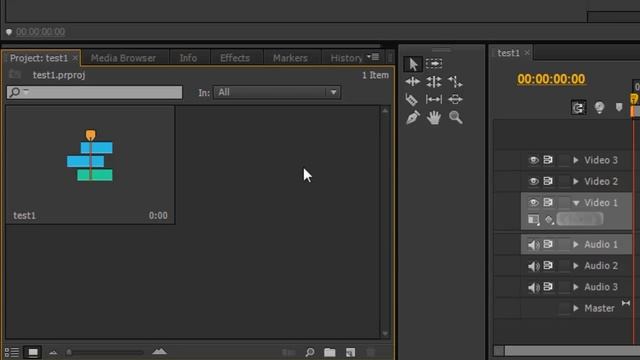Expand the Video 2 track
The height and width of the screenshot is (360, 640).
(576, 181)
